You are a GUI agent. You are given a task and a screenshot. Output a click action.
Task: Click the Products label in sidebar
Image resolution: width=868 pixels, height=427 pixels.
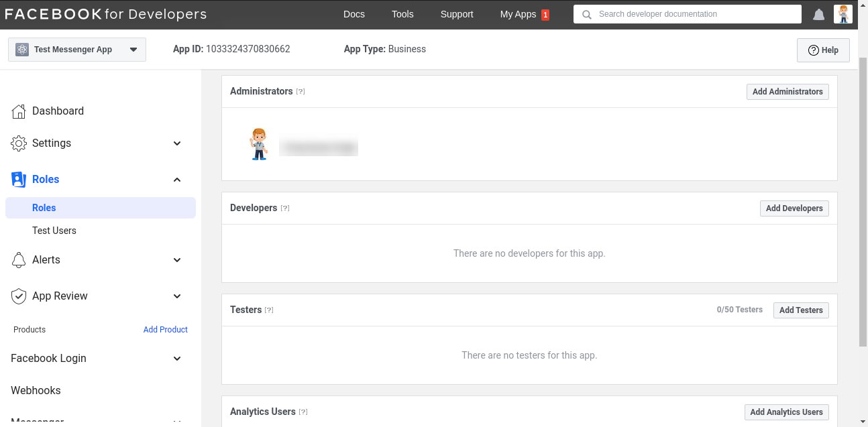point(30,330)
